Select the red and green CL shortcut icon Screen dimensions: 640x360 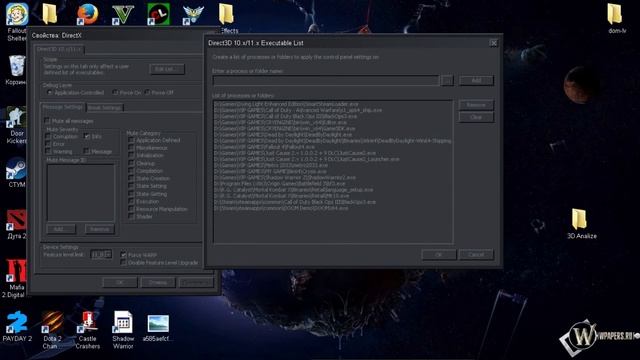(158, 14)
